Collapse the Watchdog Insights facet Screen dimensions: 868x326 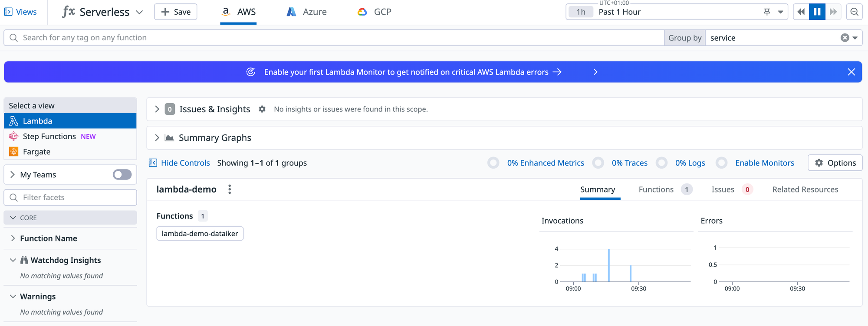click(x=13, y=260)
